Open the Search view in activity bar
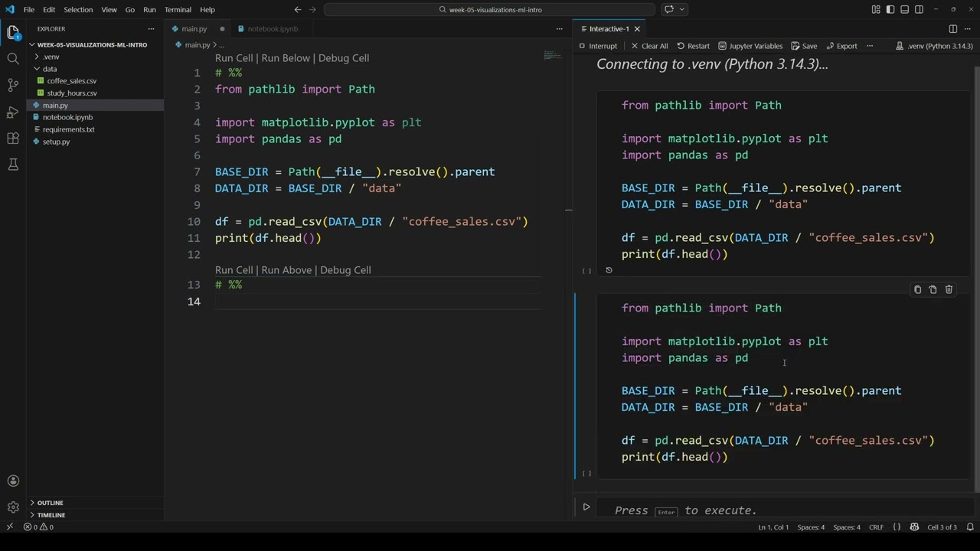This screenshot has width=980, height=551. [x=13, y=59]
